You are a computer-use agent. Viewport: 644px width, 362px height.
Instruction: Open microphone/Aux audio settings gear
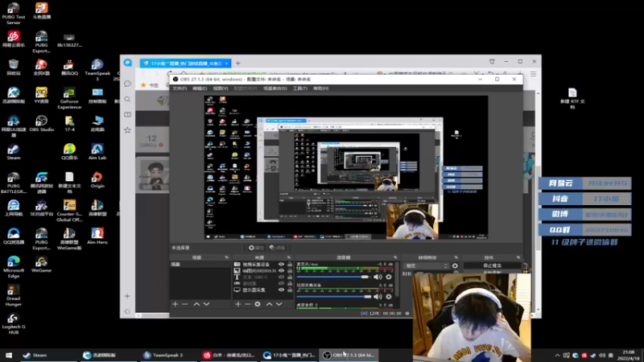pos(389,277)
